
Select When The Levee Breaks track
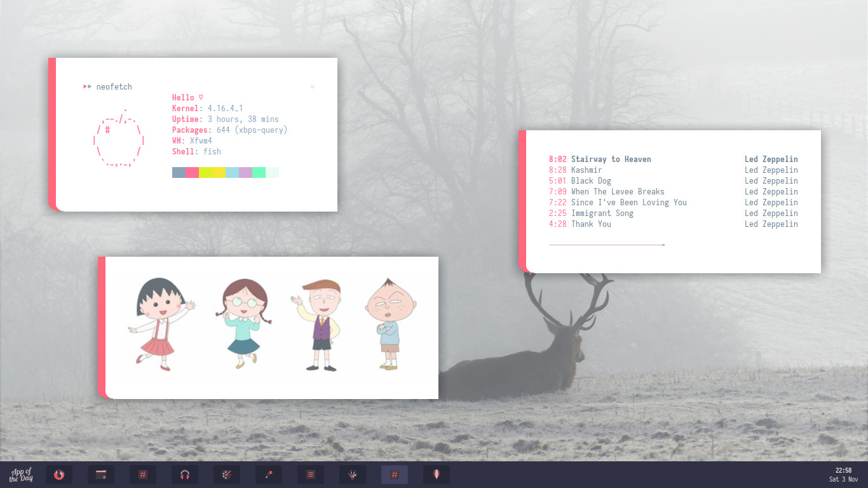[618, 192]
